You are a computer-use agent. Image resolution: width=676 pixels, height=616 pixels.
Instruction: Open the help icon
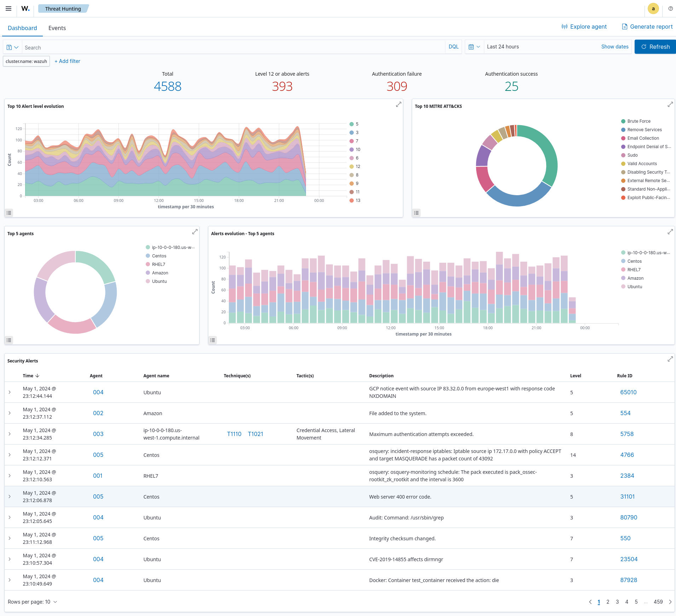click(x=670, y=8)
